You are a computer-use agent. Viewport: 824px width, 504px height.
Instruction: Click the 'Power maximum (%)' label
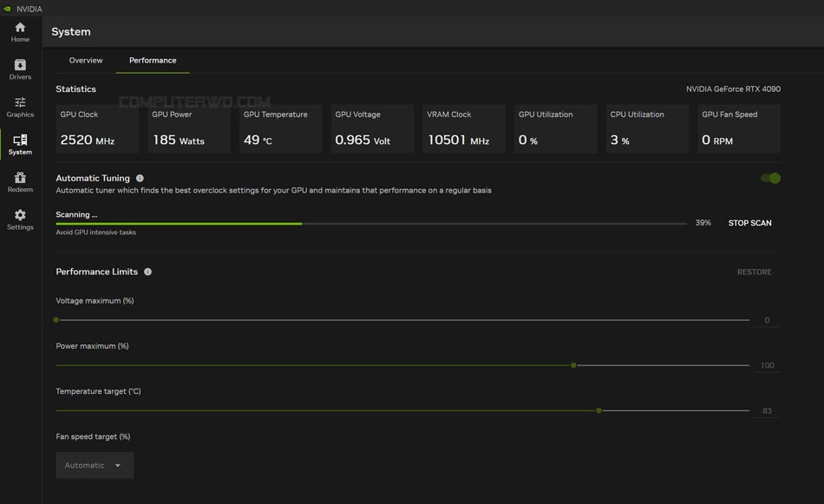[x=92, y=346]
